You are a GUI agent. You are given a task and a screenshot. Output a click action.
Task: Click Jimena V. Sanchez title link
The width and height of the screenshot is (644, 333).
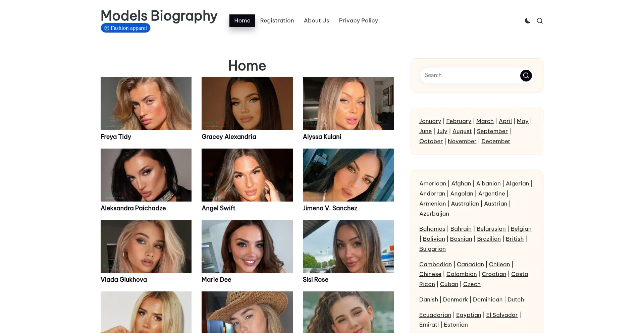[x=330, y=208]
